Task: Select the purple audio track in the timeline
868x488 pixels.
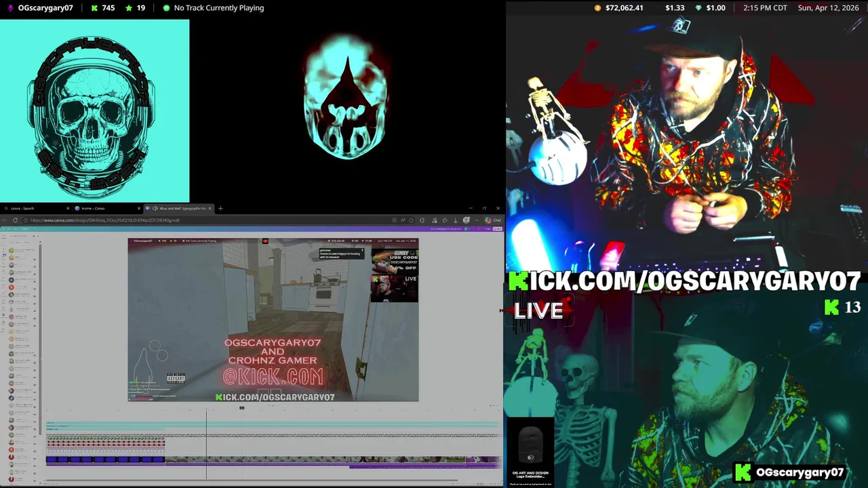Action: pos(425,466)
